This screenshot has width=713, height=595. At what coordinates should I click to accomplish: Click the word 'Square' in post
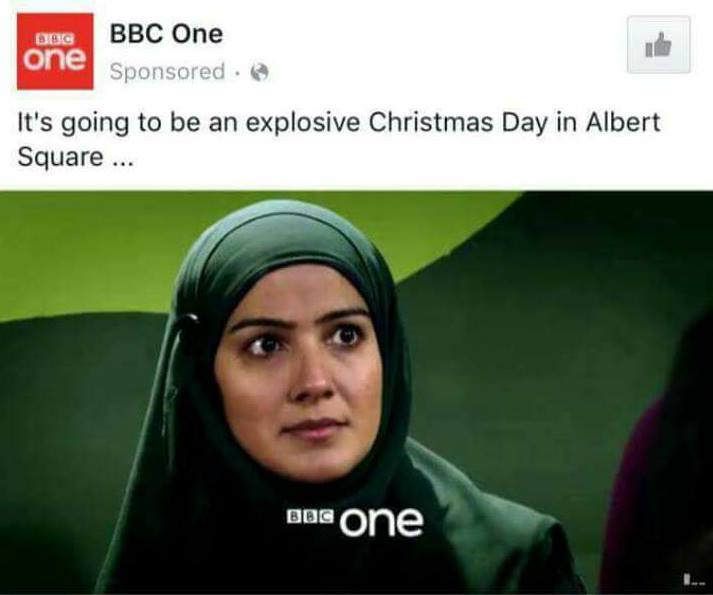[60, 157]
